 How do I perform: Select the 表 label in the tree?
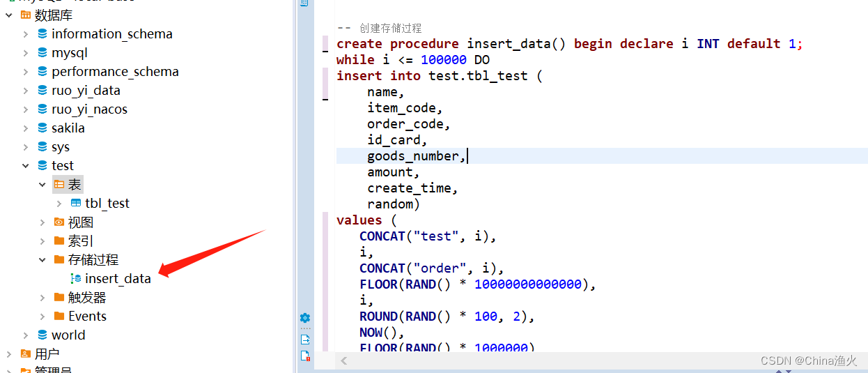coord(75,184)
